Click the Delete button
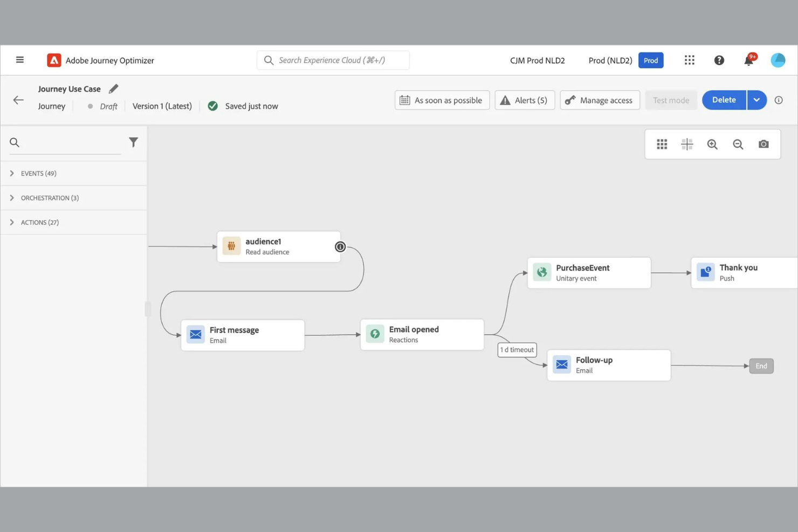Viewport: 798px width, 532px height. pyautogui.click(x=724, y=100)
